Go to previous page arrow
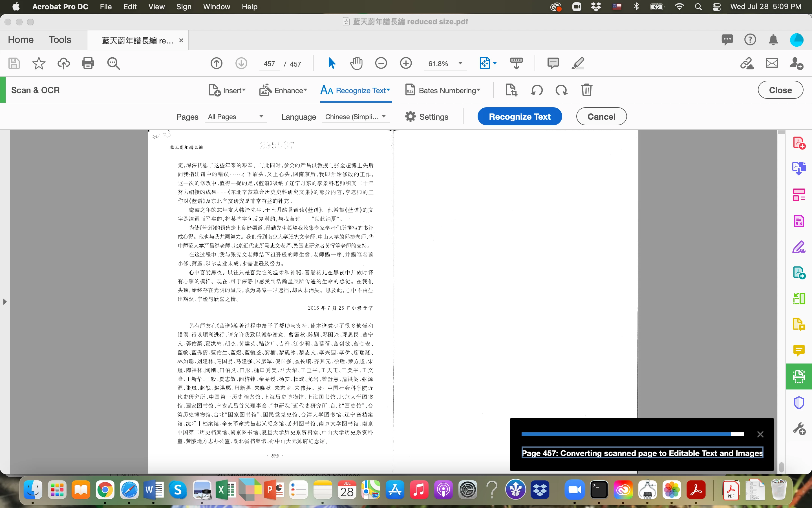The height and width of the screenshot is (508, 812). [217, 63]
